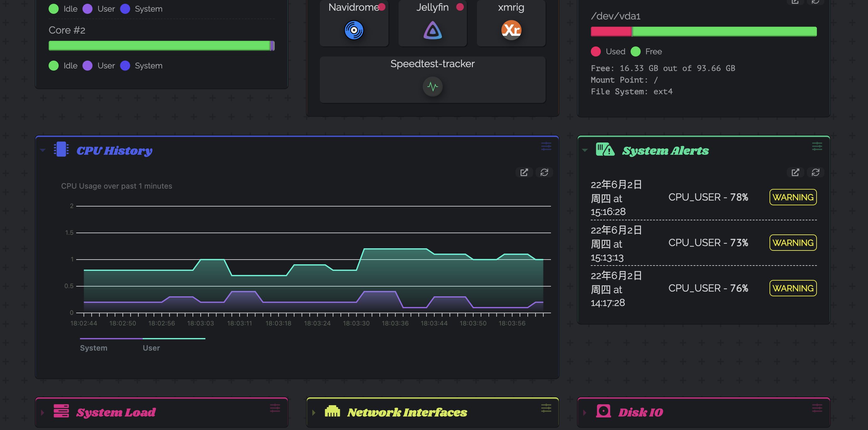
Task: Refresh the System Alerts widget
Action: [815, 172]
